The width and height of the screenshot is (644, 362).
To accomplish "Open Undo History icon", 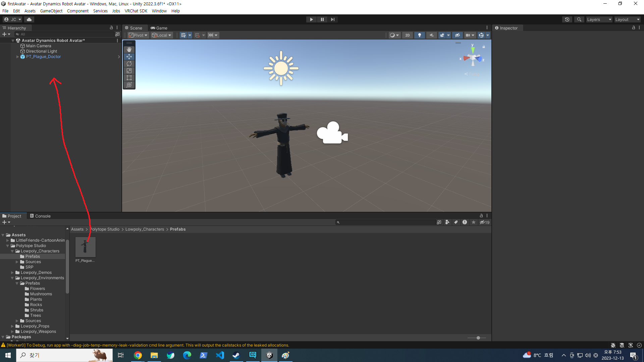I will (x=567, y=19).
